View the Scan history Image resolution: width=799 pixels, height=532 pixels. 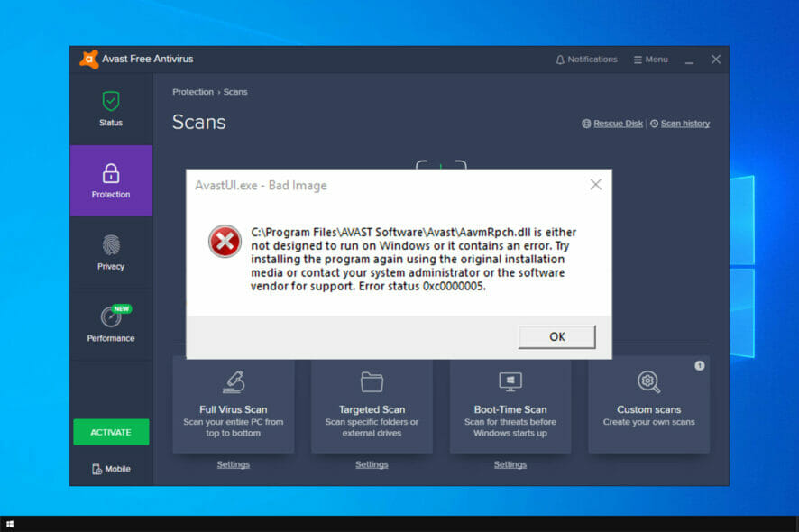(684, 124)
